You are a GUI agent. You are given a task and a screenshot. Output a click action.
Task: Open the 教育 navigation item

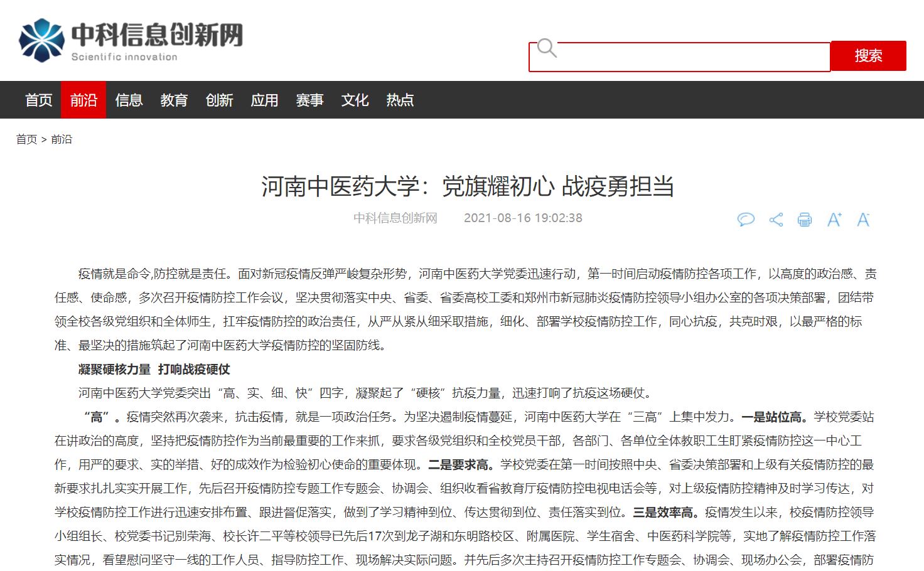(x=174, y=100)
